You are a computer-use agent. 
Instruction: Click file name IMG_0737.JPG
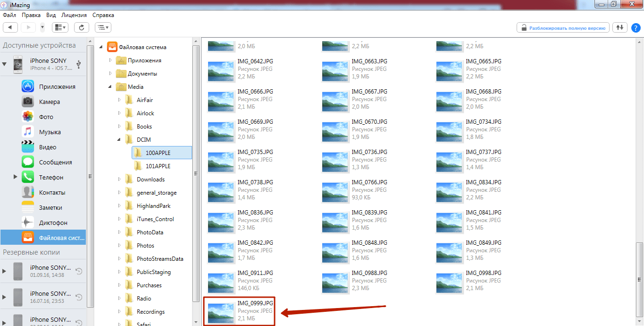point(484,152)
